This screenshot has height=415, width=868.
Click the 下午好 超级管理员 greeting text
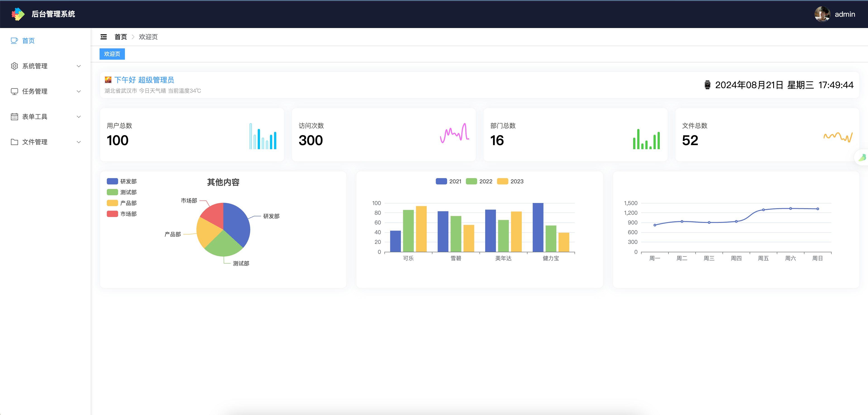144,80
